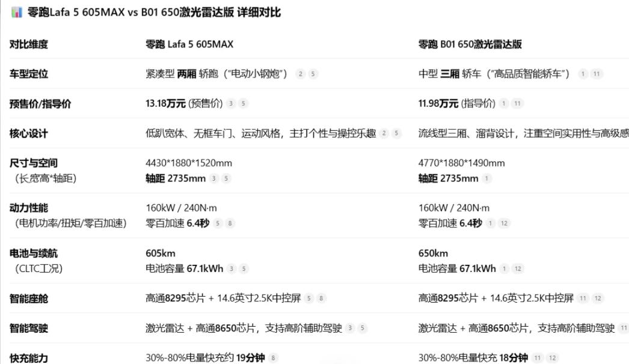Open citation 12 in B01 智能座舱 cell
The height and width of the screenshot is (364, 629).
point(598,299)
